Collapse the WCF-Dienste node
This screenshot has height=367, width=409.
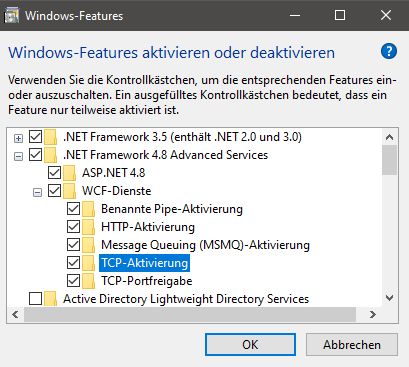point(37,192)
